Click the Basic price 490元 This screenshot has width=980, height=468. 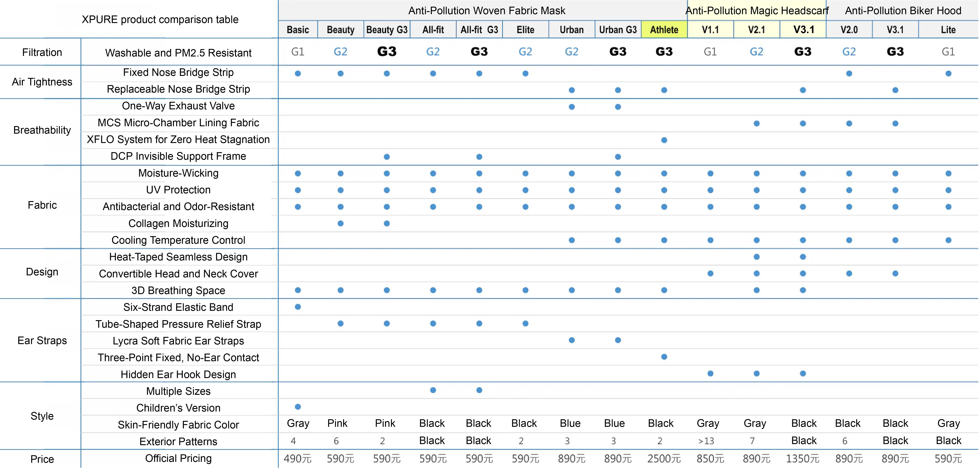tap(298, 458)
